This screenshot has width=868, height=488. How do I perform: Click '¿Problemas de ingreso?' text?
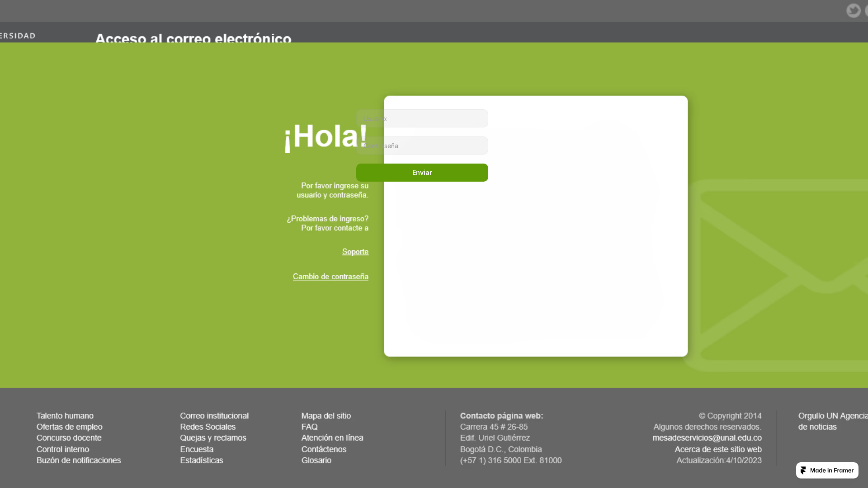[x=327, y=219]
